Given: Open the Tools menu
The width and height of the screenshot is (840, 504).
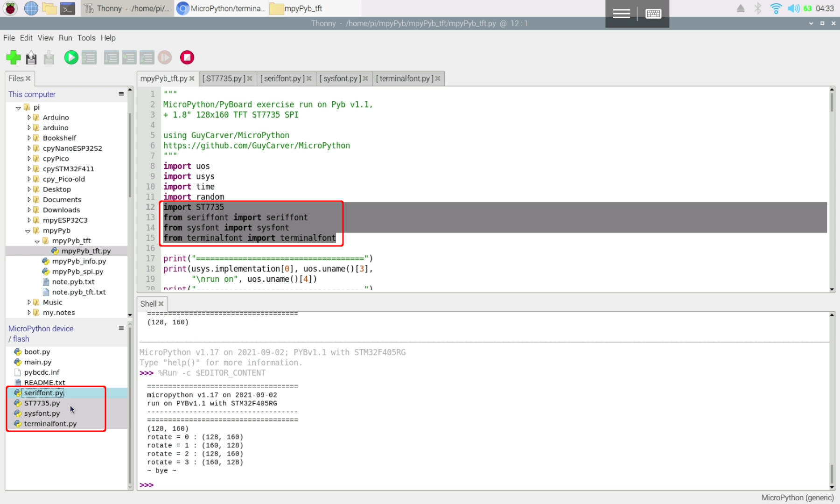Looking at the screenshot, I should tap(86, 38).
